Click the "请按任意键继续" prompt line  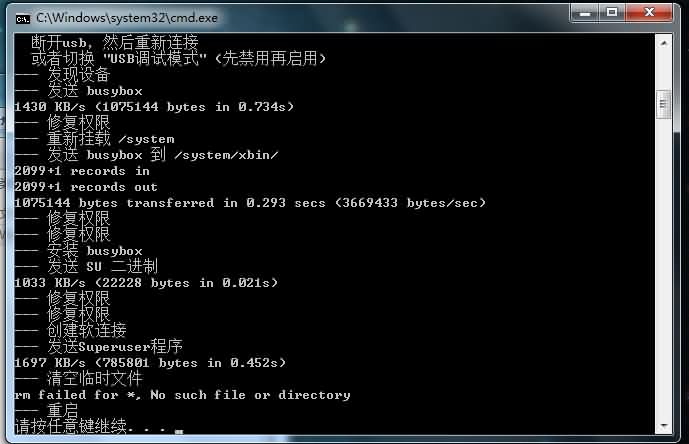coord(92,427)
